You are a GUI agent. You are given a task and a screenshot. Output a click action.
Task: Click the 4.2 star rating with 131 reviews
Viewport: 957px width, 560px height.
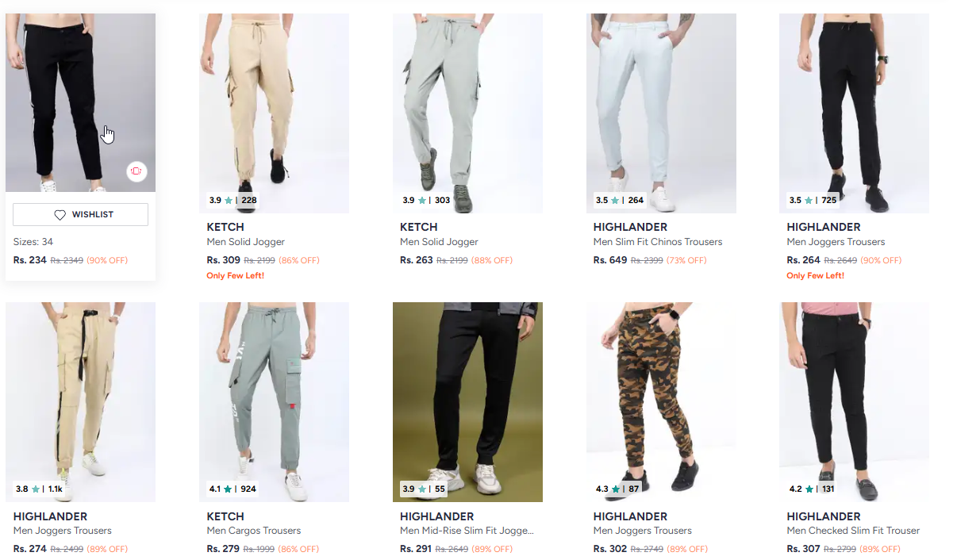pyautogui.click(x=812, y=489)
